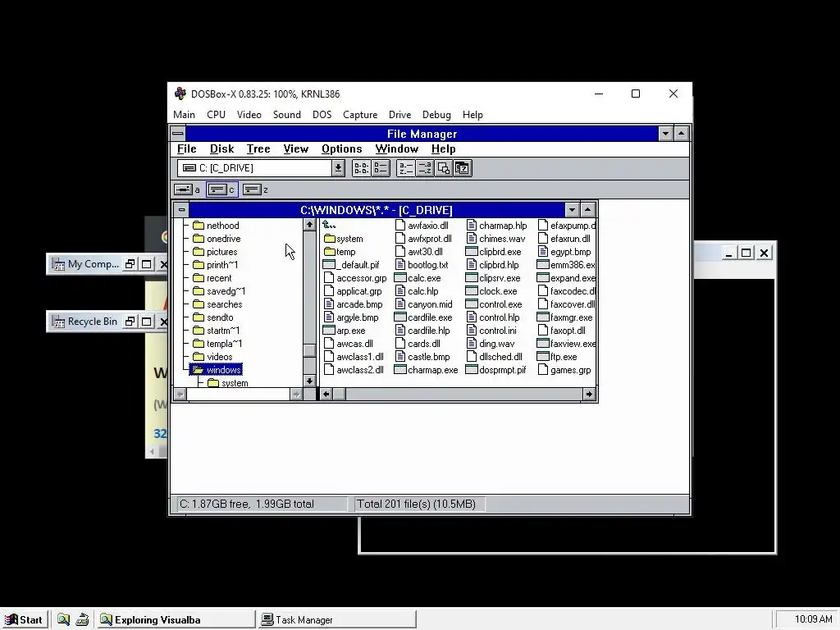This screenshot has height=630, width=840.
Task: Switch to Exploring Visualba taskbar button
Action: (176, 620)
